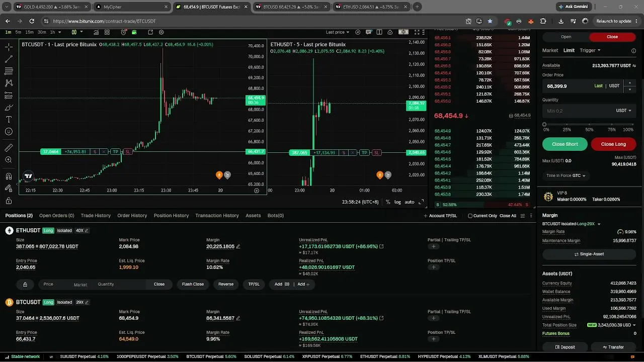Image resolution: width=644 pixels, height=362 pixels.
Task: Switch to Order History tab
Action: [132, 216]
